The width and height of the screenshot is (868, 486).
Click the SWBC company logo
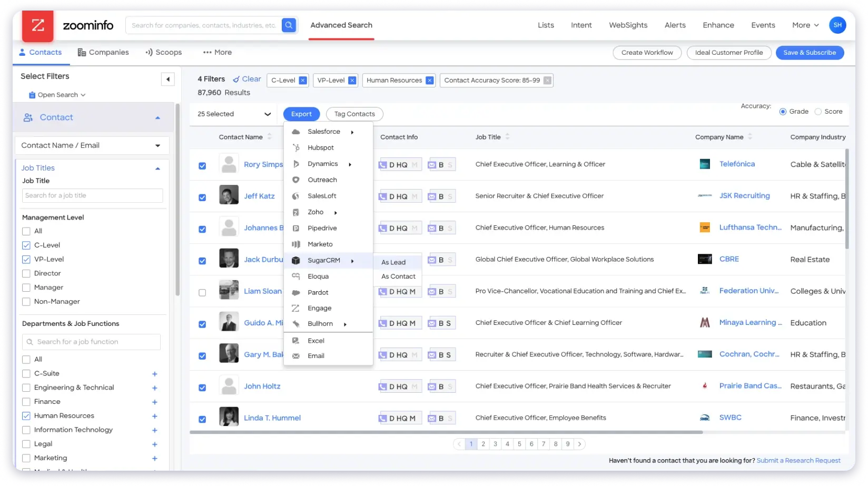pos(705,418)
